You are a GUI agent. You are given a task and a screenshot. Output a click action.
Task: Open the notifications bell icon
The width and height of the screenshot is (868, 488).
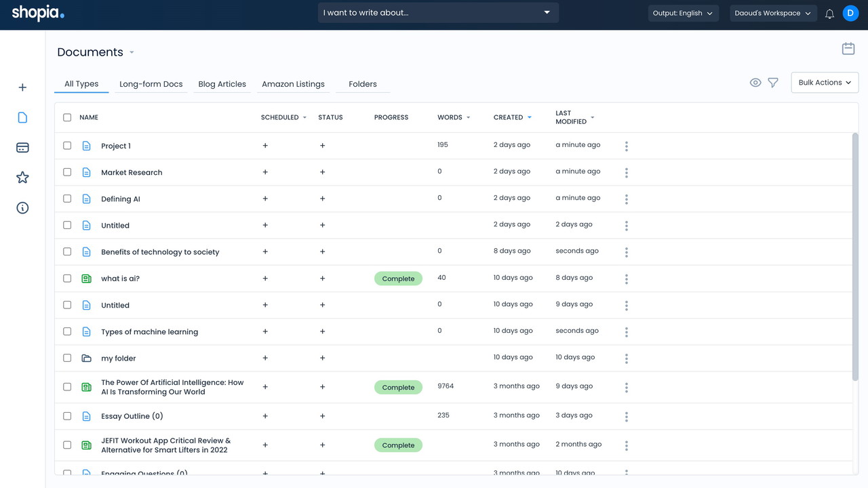coord(829,14)
